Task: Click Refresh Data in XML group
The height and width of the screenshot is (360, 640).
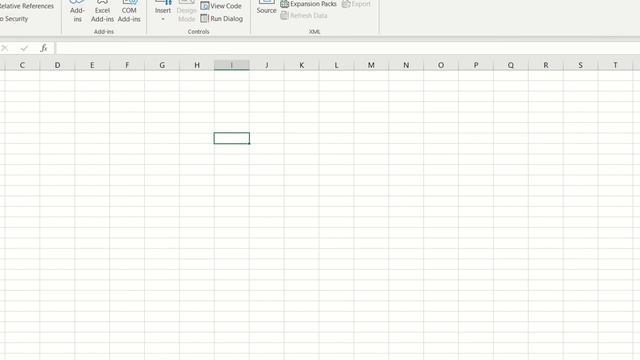Action: tap(304, 16)
